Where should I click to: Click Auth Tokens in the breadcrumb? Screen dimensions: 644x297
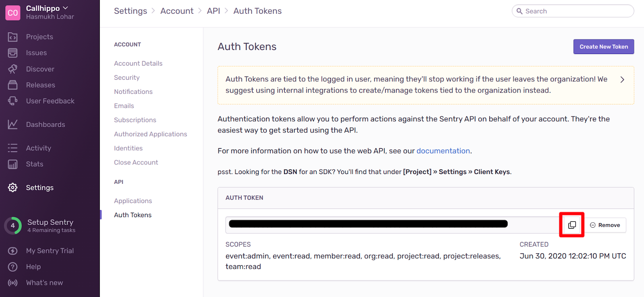pyautogui.click(x=258, y=11)
